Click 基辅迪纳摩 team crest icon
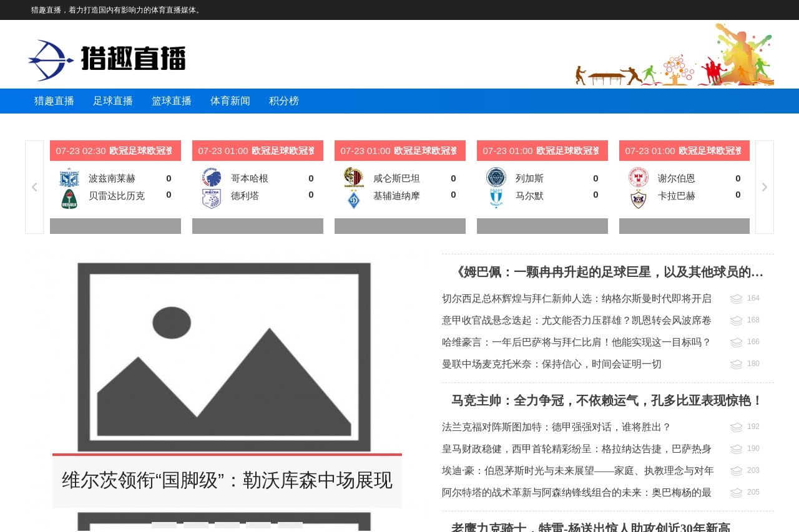Screen dimensions: 799x532 354,199
